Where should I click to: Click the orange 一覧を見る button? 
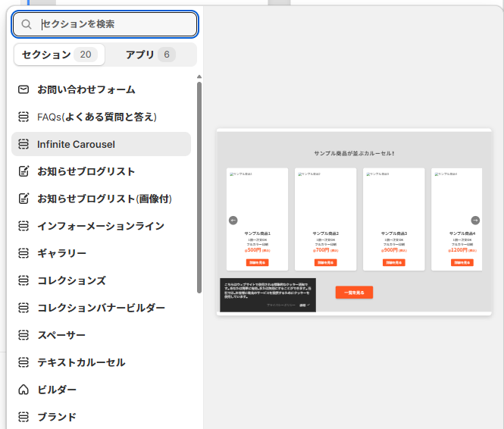354,293
